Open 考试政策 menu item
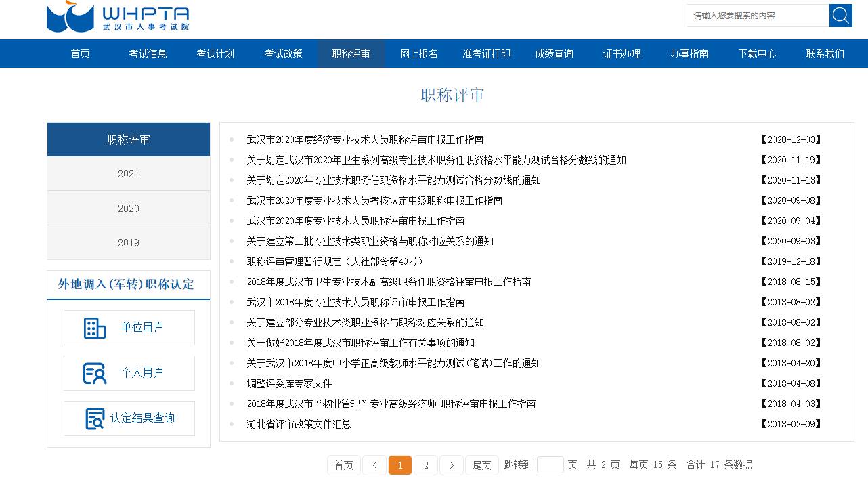This screenshot has height=495, width=868. click(284, 53)
